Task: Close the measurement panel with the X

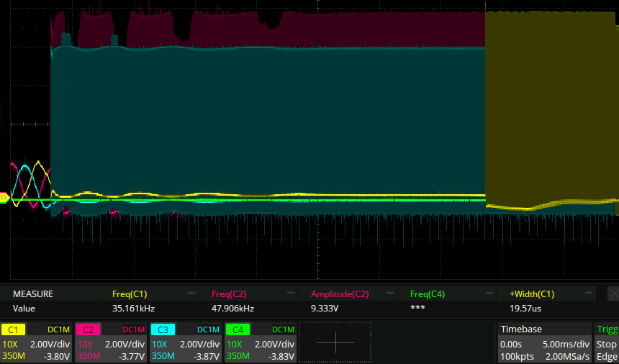Action: point(613,294)
